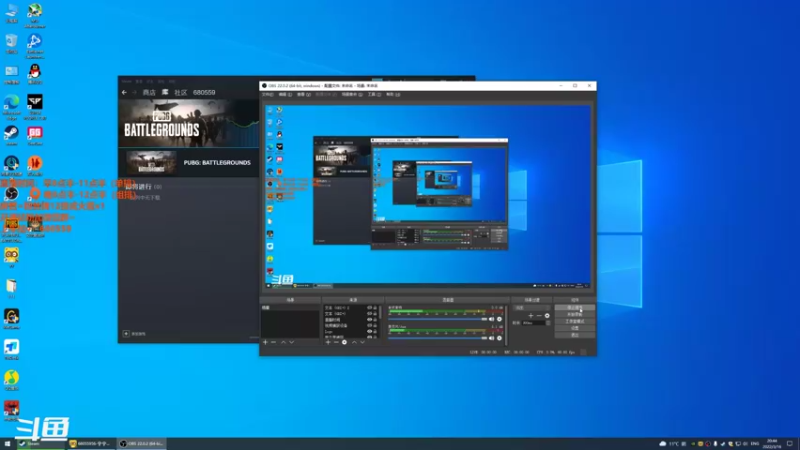Toggle visibility of the Logo source
Screen dimensions: 800x450
[x=369, y=332]
